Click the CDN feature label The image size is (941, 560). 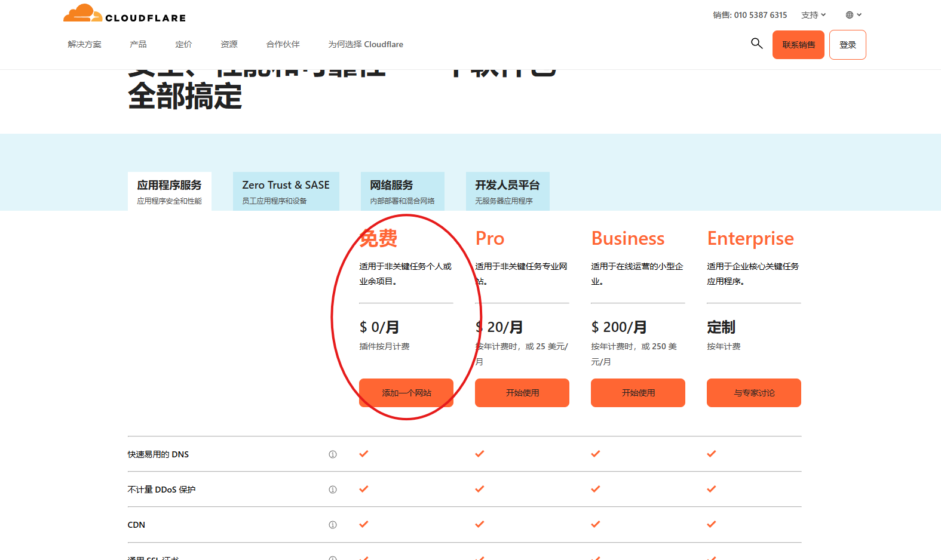(x=136, y=525)
